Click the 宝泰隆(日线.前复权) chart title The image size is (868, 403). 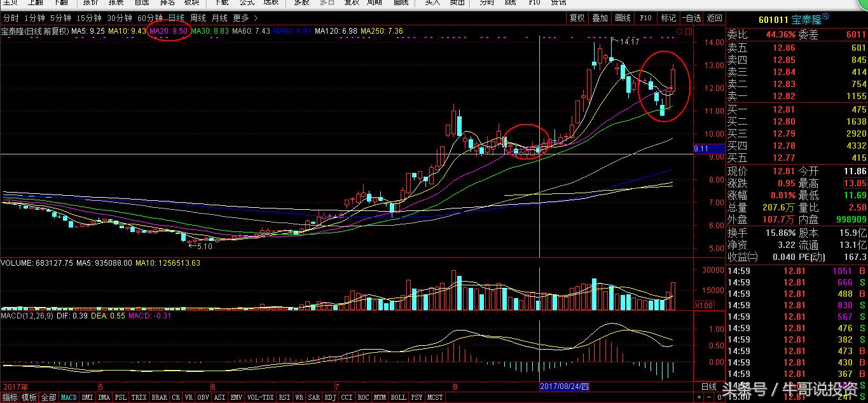[x=35, y=31]
